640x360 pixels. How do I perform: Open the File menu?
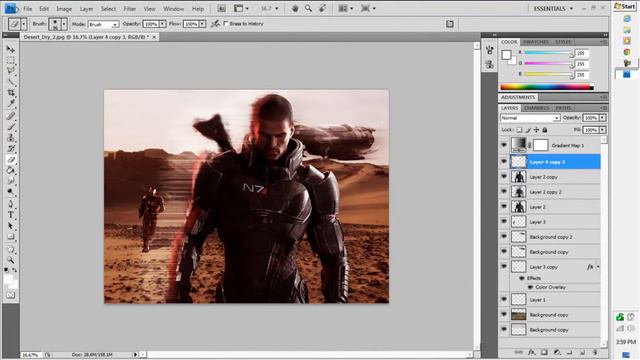click(27, 9)
